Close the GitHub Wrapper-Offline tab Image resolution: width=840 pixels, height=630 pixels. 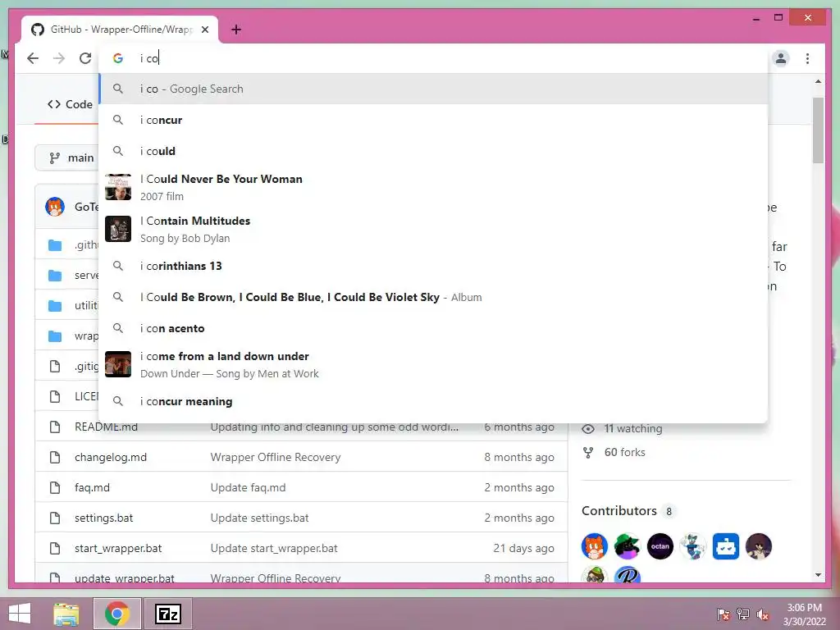click(204, 30)
